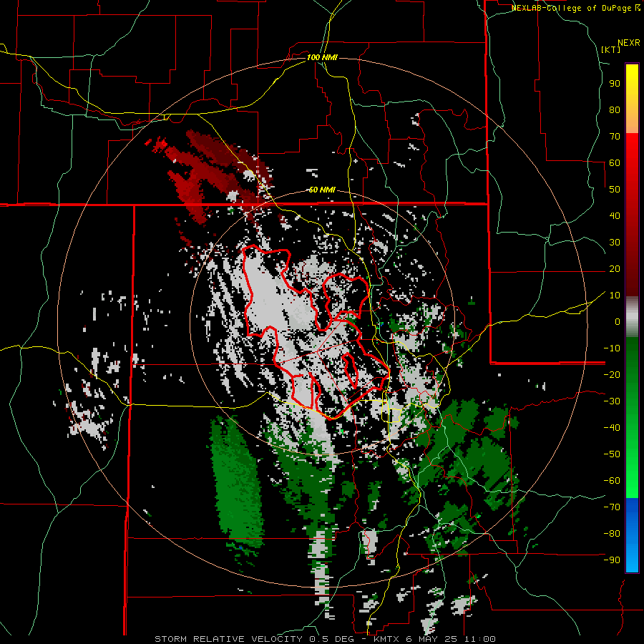Select the 80 value on velocity scale

click(x=615, y=110)
